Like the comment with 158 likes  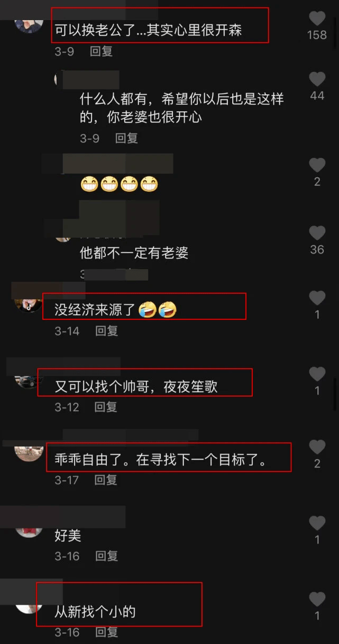point(317,19)
